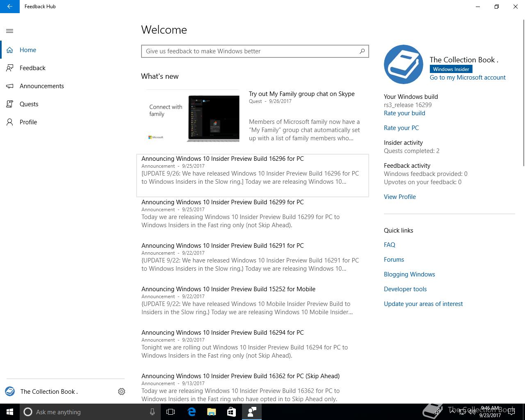The height and width of the screenshot is (420, 525).
Task: Click the 'Rate your PC' link
Action: tap(401, 128)
